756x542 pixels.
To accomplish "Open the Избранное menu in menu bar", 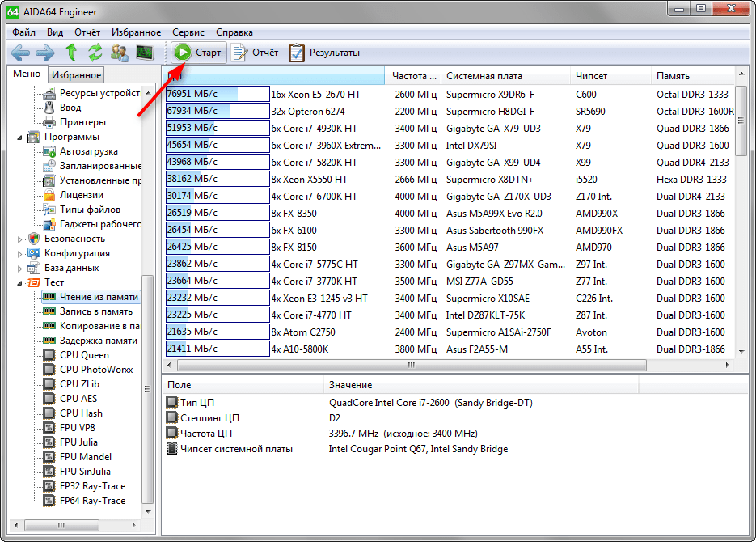I will 137,32.
